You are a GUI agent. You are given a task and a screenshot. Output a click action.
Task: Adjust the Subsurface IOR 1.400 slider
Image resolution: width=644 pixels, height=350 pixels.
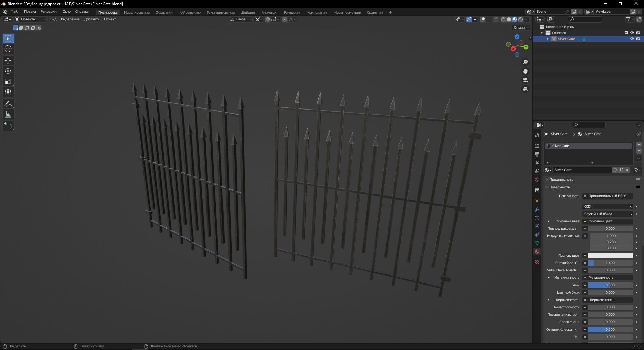[610, 263]
